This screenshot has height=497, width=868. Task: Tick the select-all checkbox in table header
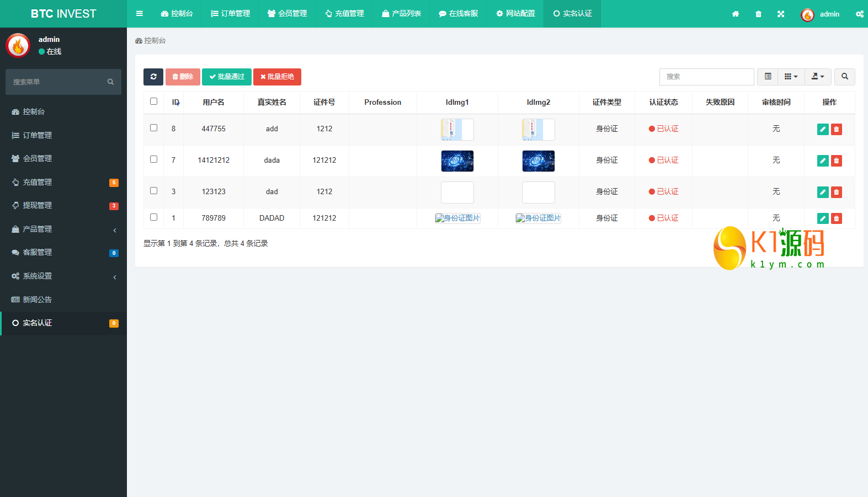pos(153,101)
